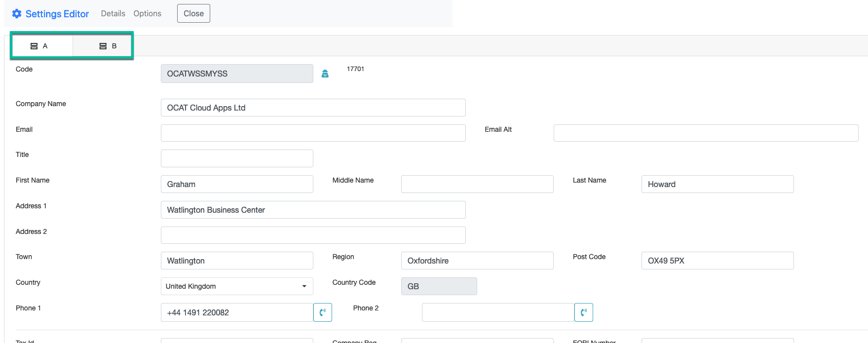This screenshot has height=343, width=868.
Task: Expand the Country dropdown showing United Kingdom
Action: 237,286
